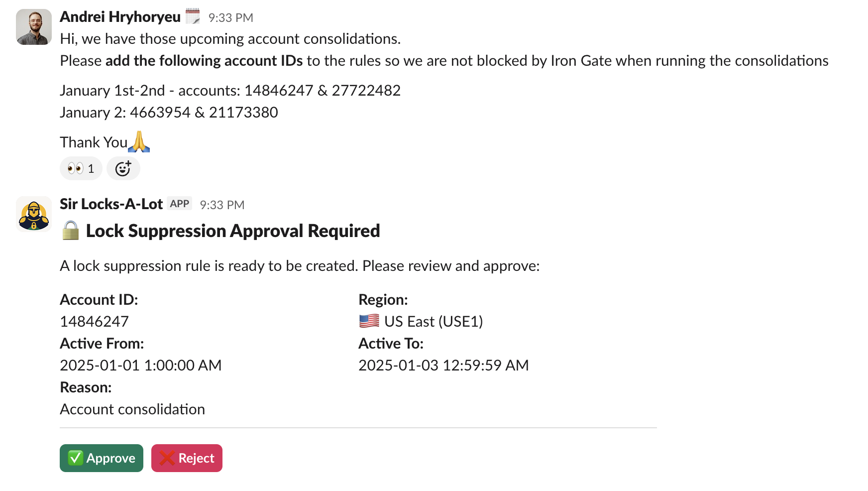Approve the lock suppression rule

coord(101,458)
